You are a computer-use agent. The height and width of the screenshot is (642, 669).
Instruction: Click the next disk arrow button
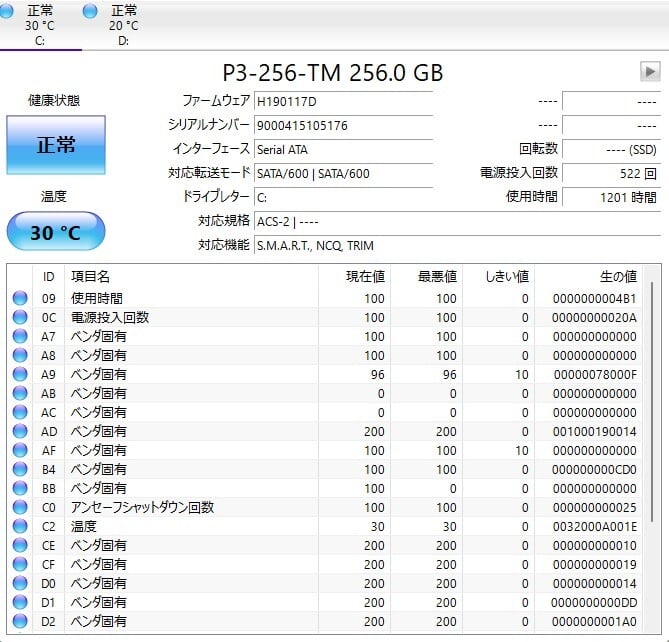click(x=650, y=72)
